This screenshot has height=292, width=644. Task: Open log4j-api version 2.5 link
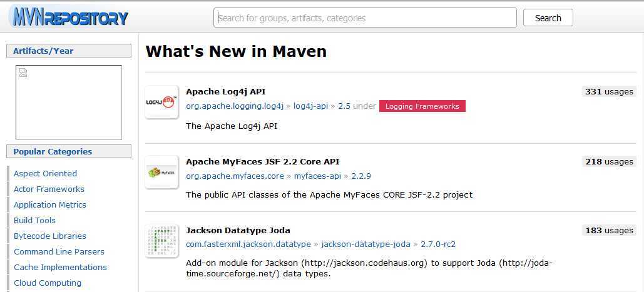pyautogui.click(x=344, y=106)
